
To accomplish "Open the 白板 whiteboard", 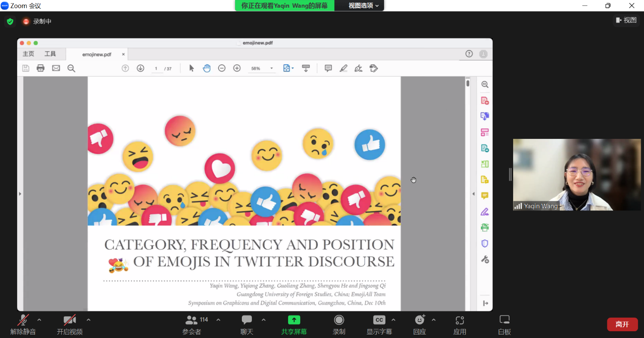I will [504, 324].
